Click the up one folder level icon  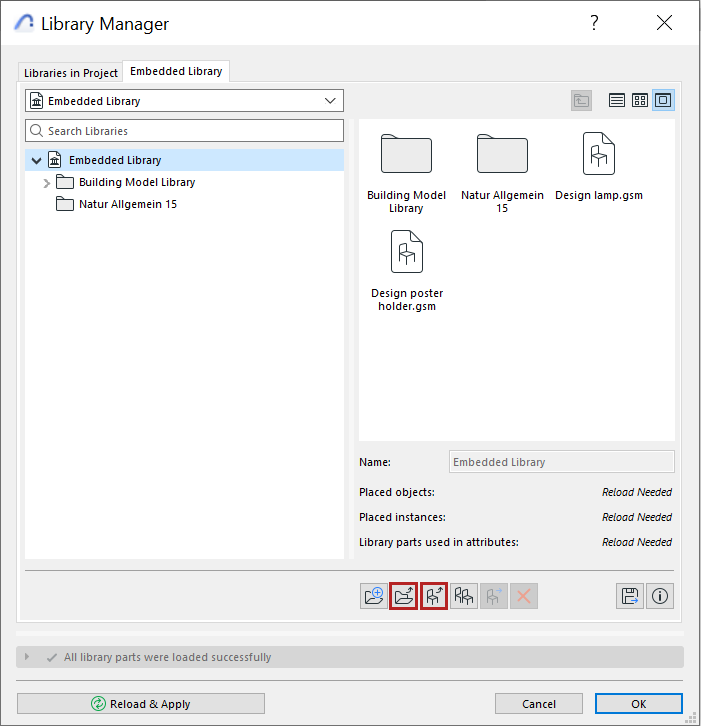tap(581, 100)
